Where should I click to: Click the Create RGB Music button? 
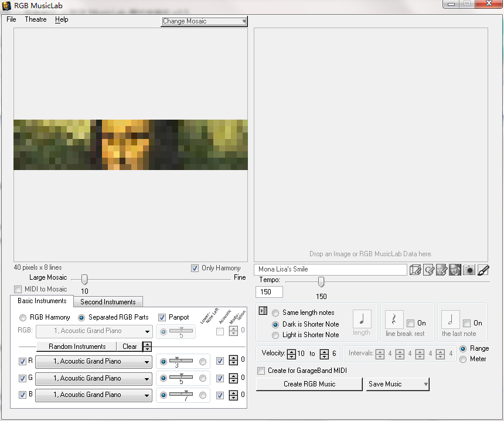point(309,384)
